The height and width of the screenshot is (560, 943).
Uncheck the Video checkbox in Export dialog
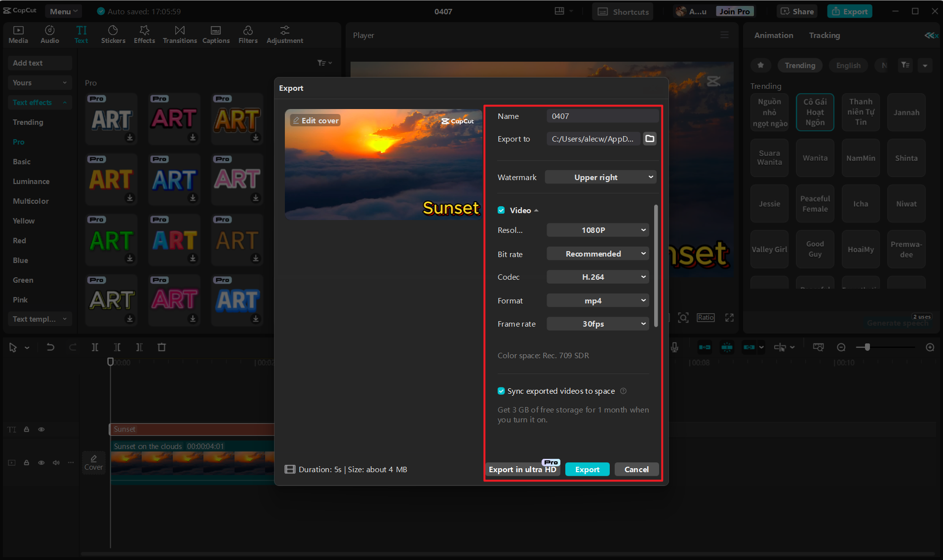pos(501,210)
